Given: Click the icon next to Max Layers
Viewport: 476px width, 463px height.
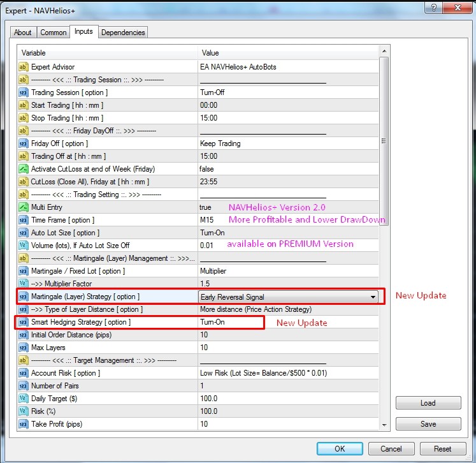Looking at the screenshot, I should [24, 348].
